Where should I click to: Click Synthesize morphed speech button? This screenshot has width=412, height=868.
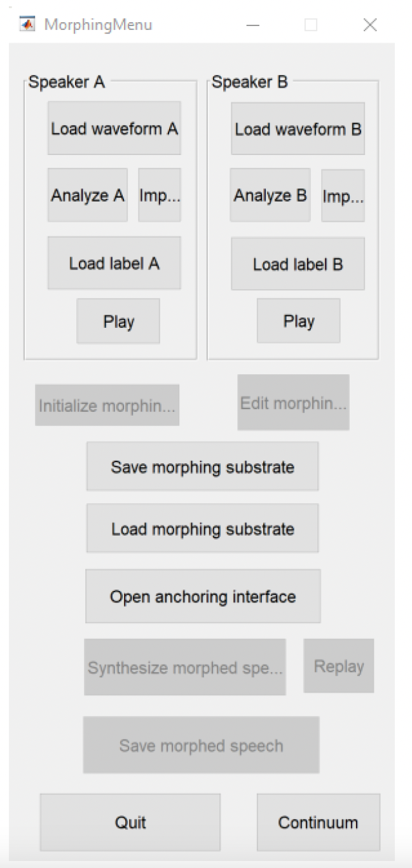tap(185, 667)
